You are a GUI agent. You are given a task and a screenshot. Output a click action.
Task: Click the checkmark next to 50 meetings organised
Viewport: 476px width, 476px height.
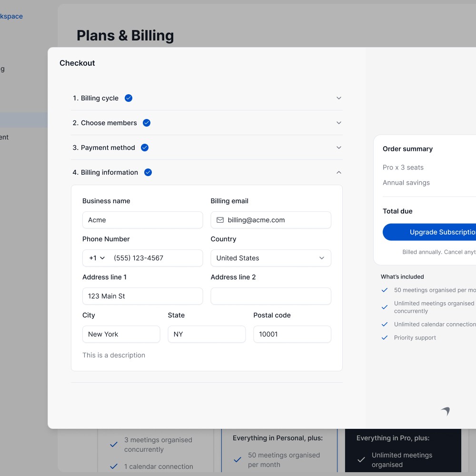[x=385, y=290]
